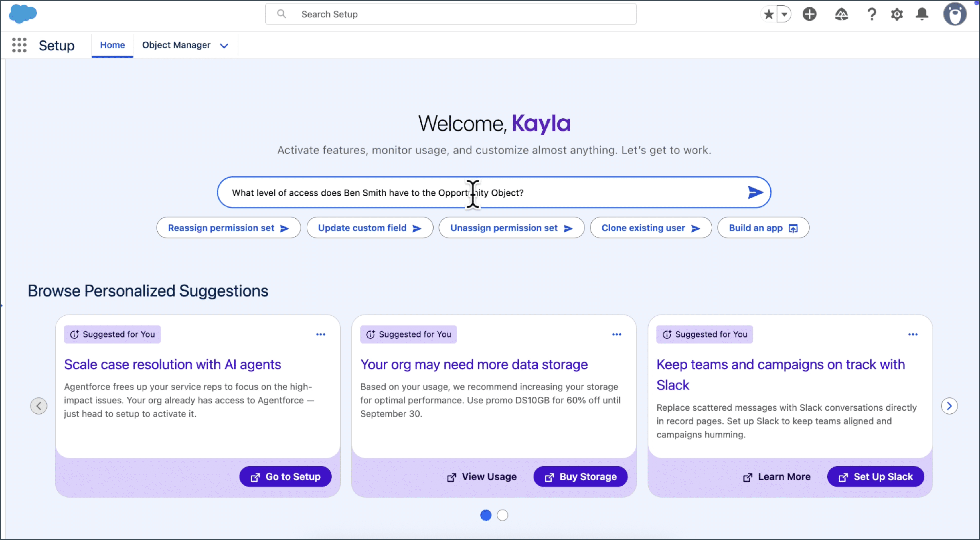Select the second carousel page dot
The width and height of the screenshot is (980, 540).
pos(502,515)
